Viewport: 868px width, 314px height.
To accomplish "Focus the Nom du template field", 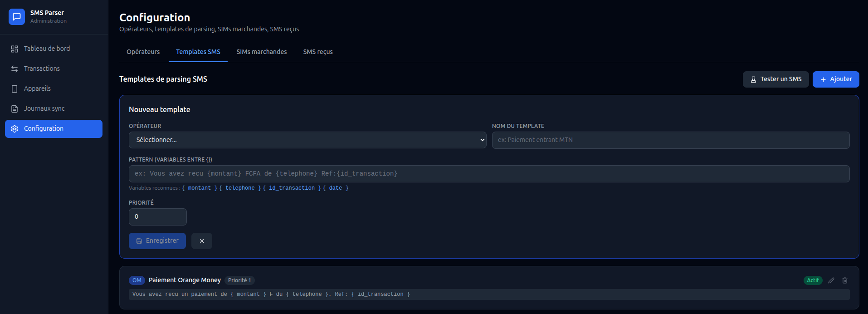I will click(x=670, y=140).
